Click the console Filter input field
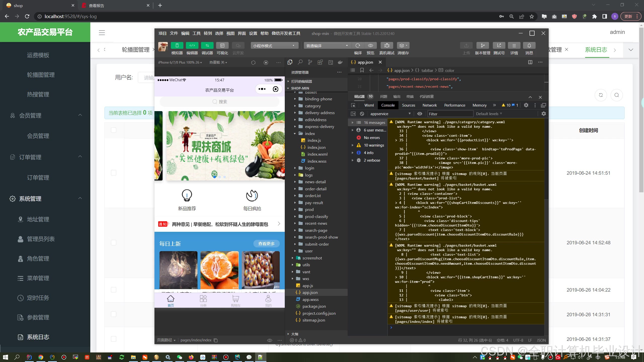644x362 pixels. pyautogui.click(x=450, y=114)
